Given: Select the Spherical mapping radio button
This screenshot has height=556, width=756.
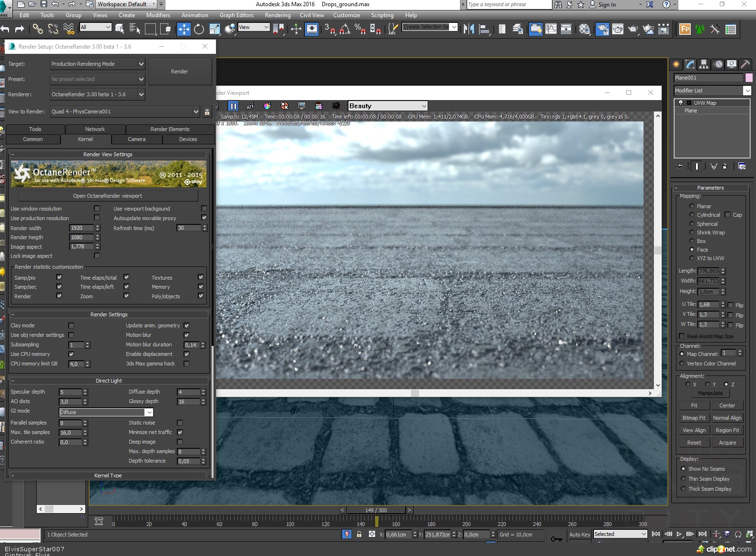Looking at the screenshot, I should coord(692,223).
